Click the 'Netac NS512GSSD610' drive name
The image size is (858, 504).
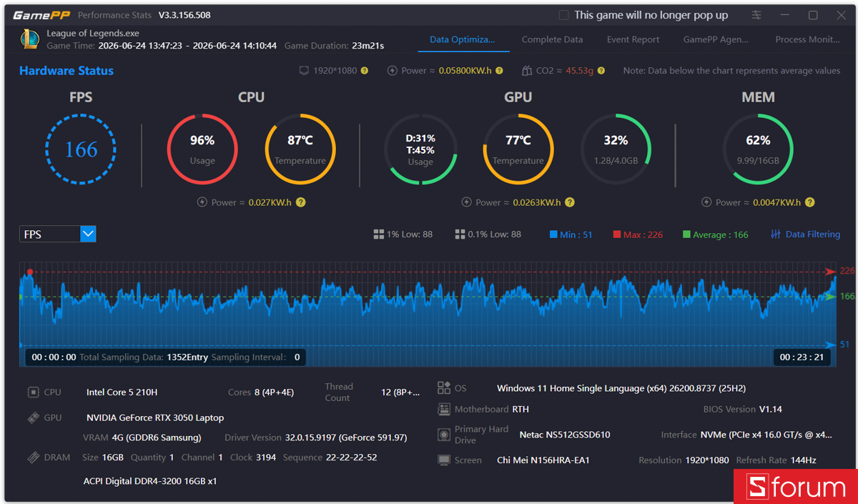565,435
